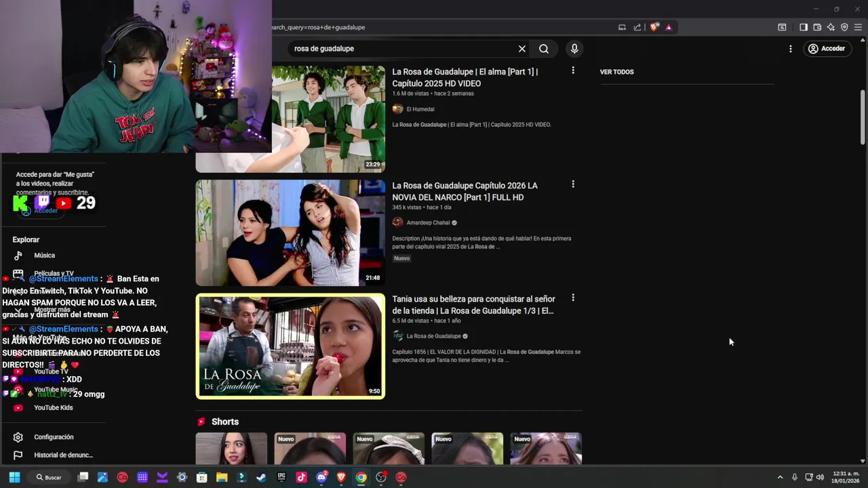Click the taskbar Buscar search box

coord(50,477)
